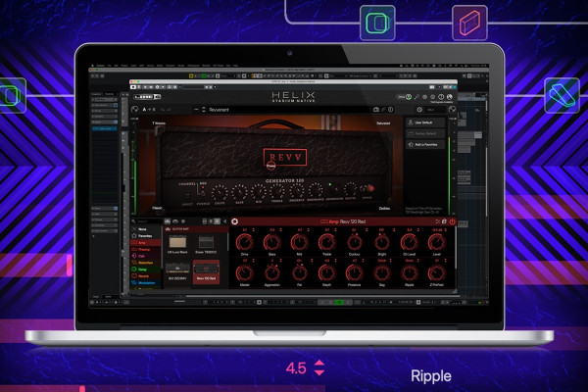Switch to Visibility tab in Cubase inspector
Image resolution: width=588 pixels, height=392 pixels.
pos(109,94)
